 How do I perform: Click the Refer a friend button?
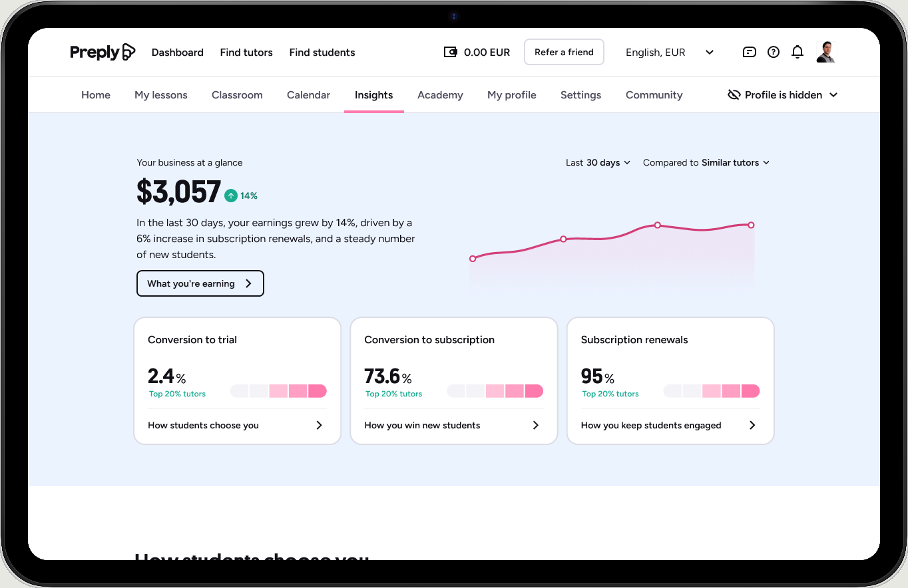[x=564, y=52]
